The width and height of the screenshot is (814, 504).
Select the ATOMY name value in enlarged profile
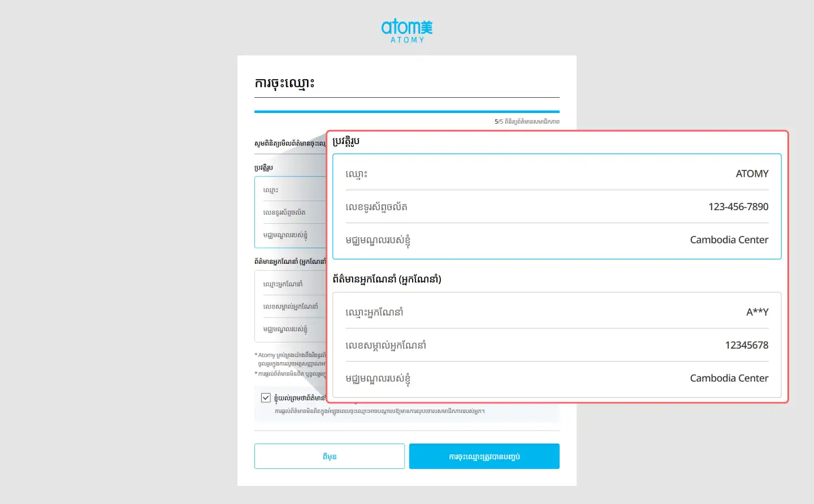(751, 174)
